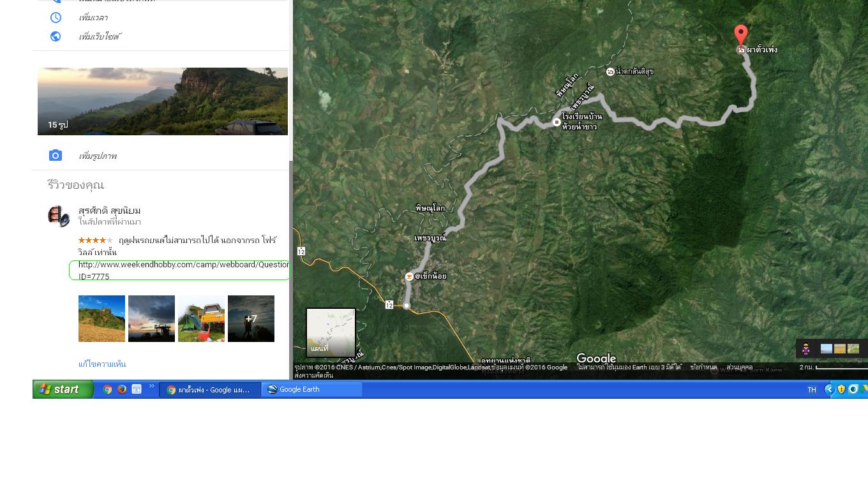Screen dimensions: 868x490
Task: Open Street View pegman icon
Action: (806, 349)
